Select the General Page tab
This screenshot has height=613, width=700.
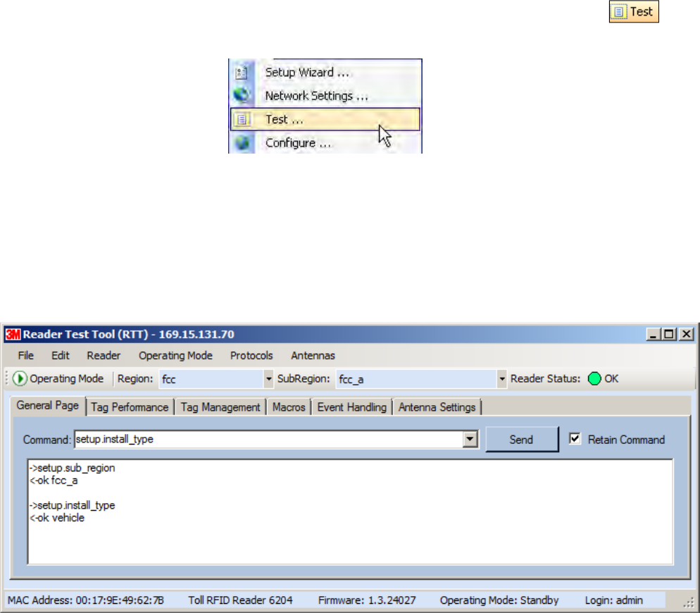pos(48,406)
